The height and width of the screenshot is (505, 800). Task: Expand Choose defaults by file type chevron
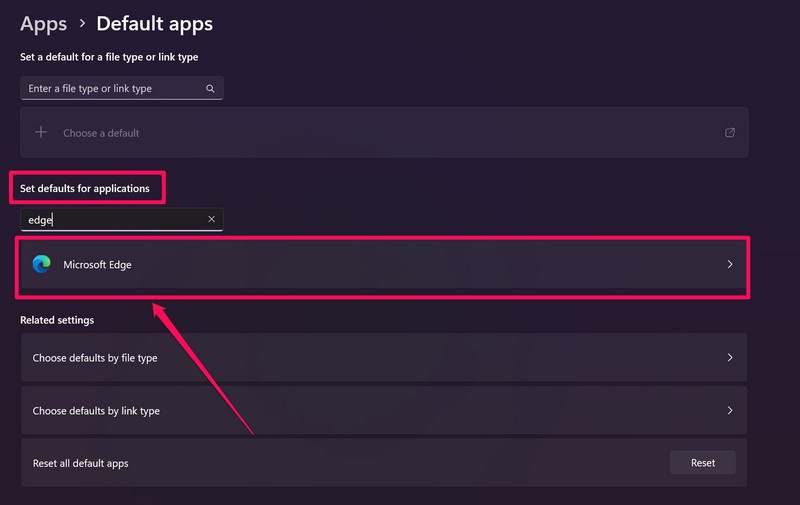730,358
